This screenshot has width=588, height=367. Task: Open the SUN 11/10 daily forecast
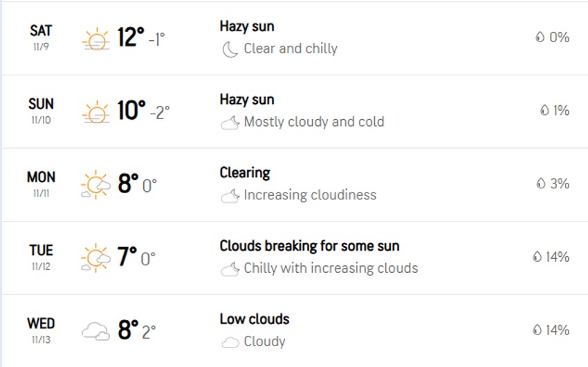click(42, 111)
